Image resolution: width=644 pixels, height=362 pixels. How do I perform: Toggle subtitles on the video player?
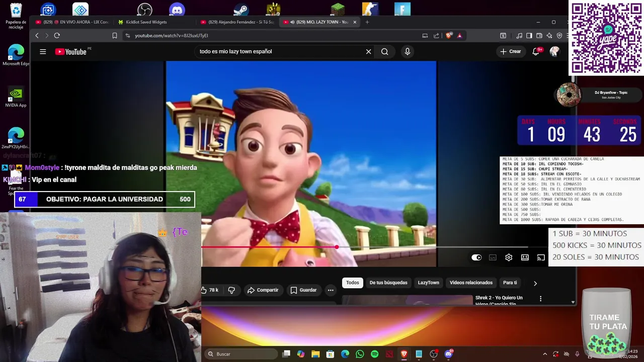pos(493,257)
